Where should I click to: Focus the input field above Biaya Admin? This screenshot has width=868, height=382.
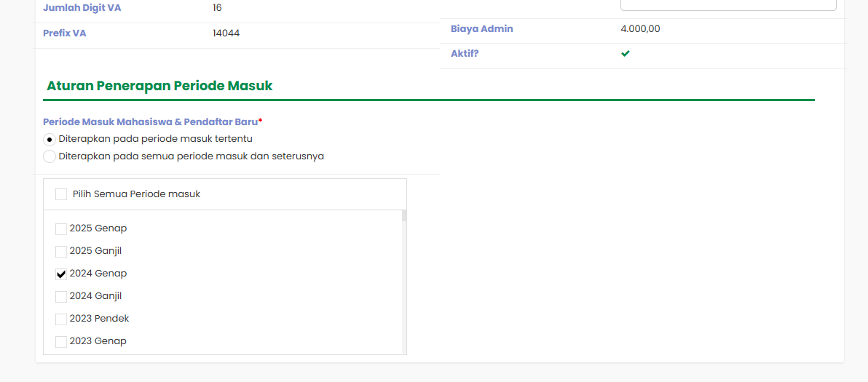click(728, 4)
